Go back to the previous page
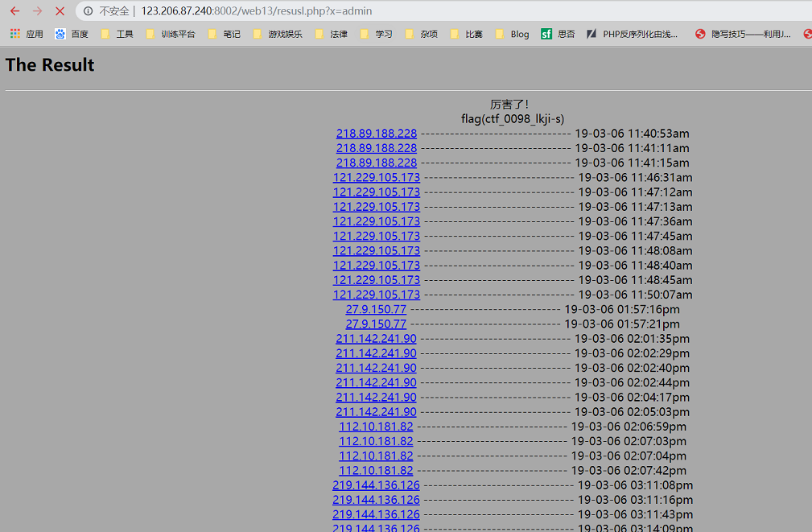Viewport: 812px width, 532px height. 14,11
